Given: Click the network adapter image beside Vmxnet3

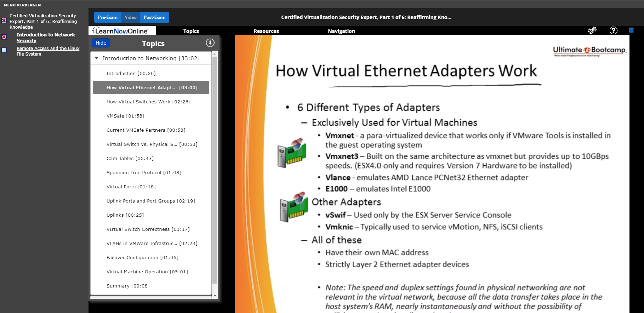Looking at the screenshot, I should pyautogui.click(x=291, y=153).
